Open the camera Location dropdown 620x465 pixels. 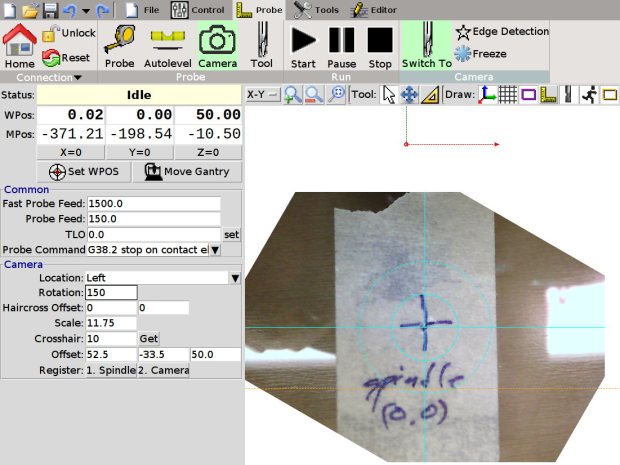pyautogui.click(x=235, y=278)
